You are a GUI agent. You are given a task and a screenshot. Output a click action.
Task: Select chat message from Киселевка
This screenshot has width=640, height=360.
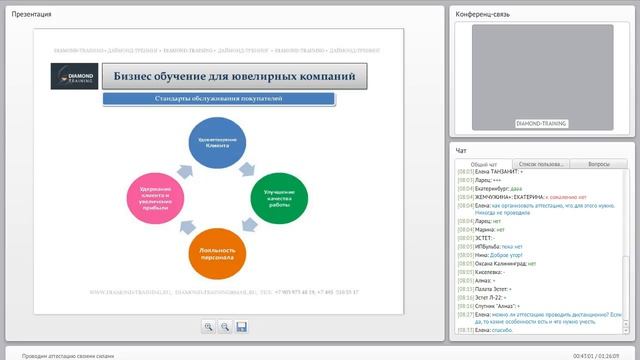(481, 272)
